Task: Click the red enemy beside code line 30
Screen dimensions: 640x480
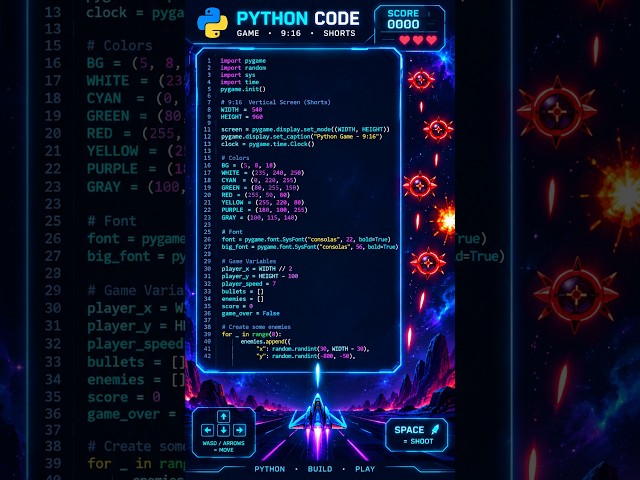Action: (x=428, y=263)
